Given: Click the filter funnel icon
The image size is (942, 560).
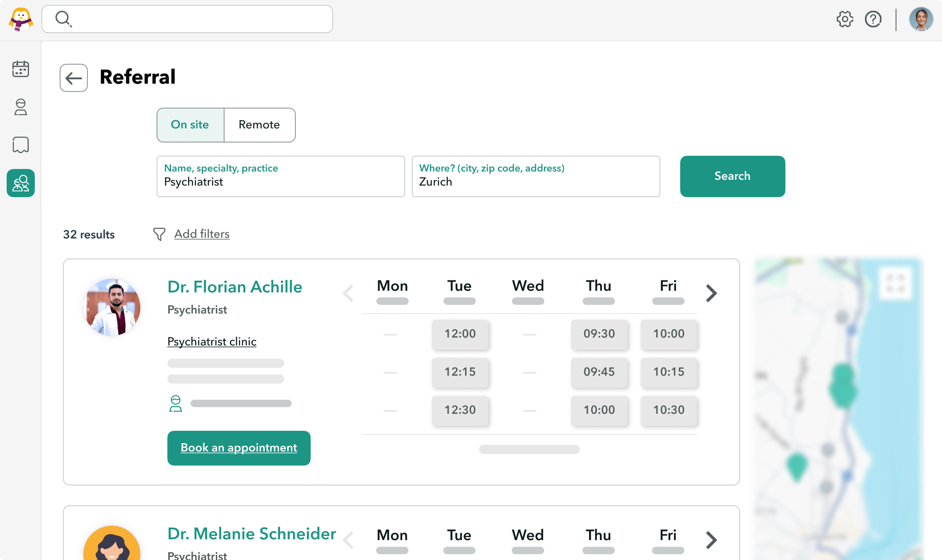Looking at the screenshot, I should [159, 234].
